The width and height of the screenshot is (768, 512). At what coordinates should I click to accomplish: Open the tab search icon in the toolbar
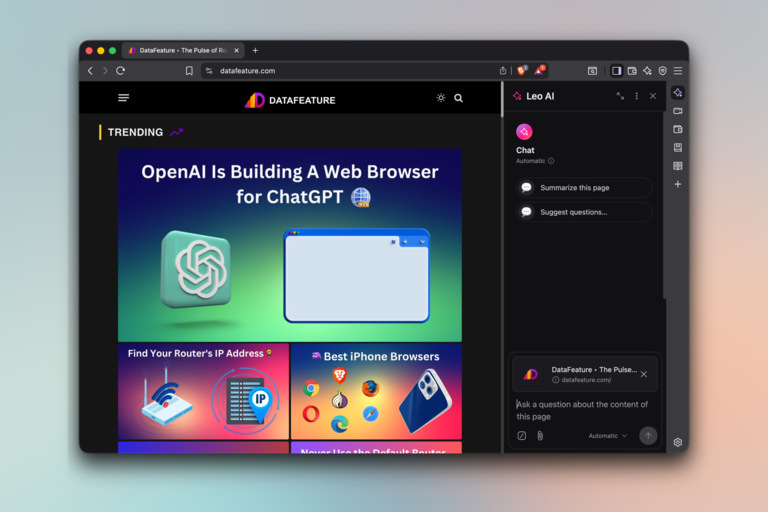592,71
